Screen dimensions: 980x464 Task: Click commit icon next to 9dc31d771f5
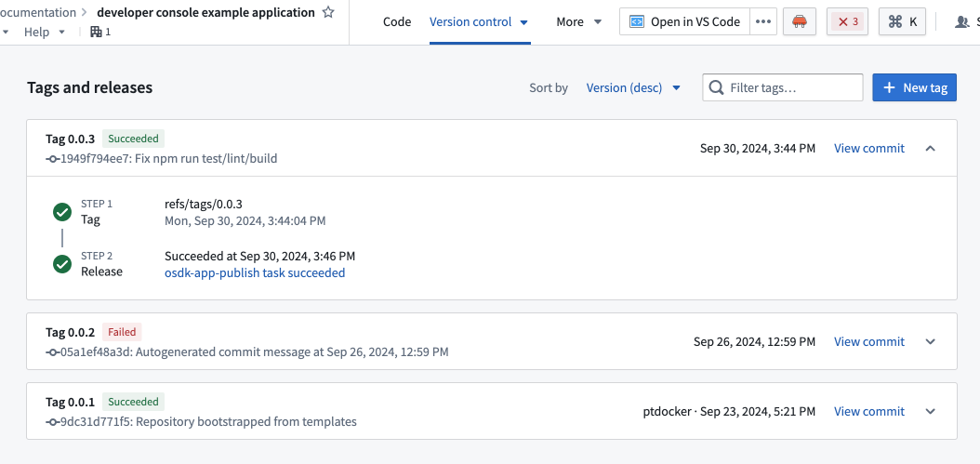(x=52, y=422)
